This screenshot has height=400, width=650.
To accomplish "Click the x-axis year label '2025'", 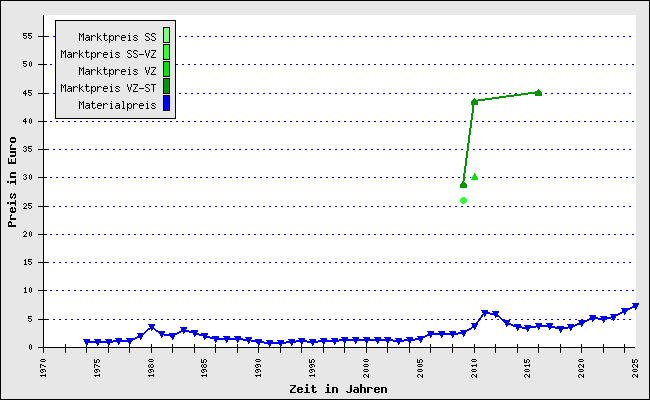I will [x=635, y=368].
